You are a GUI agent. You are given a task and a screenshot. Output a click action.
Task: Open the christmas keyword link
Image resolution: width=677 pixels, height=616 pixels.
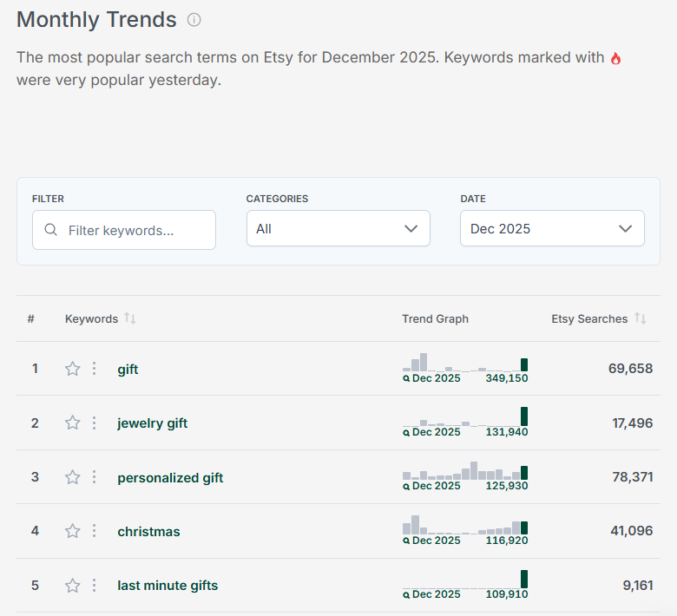[148, 531]
